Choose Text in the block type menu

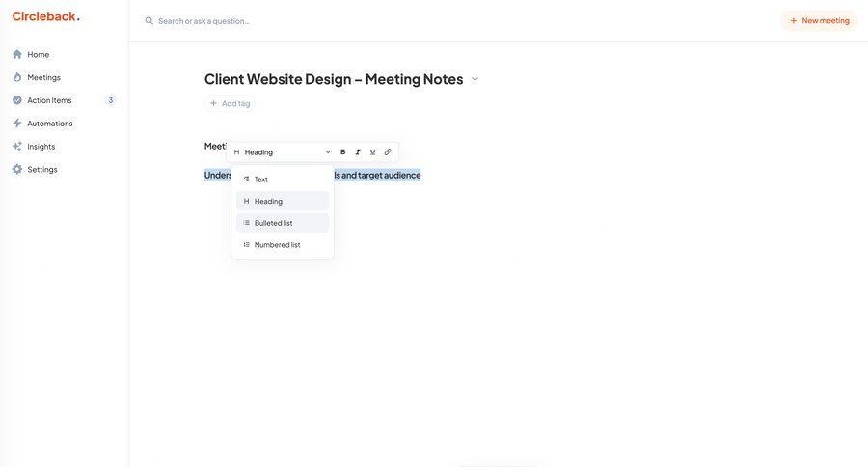coord(283,179)
